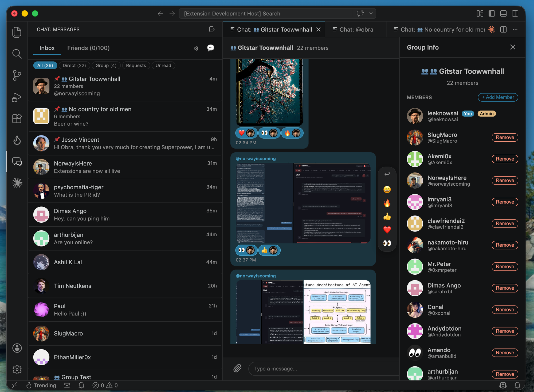The width and height of the screenshot is (534, 392).
Task: Toggle the heart reaction in the reaction picker
Action: (x=387, y=230)
